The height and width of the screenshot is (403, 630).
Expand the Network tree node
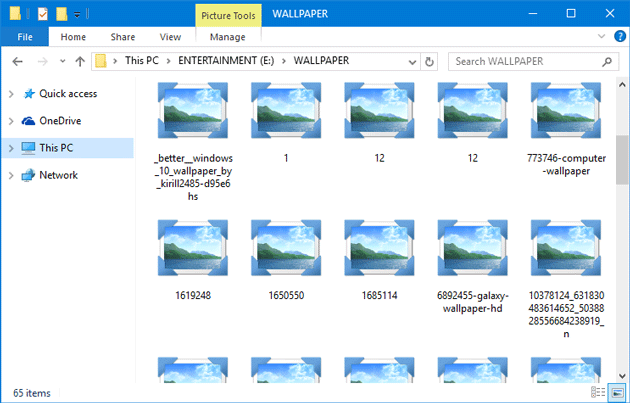tap(11, 176)
